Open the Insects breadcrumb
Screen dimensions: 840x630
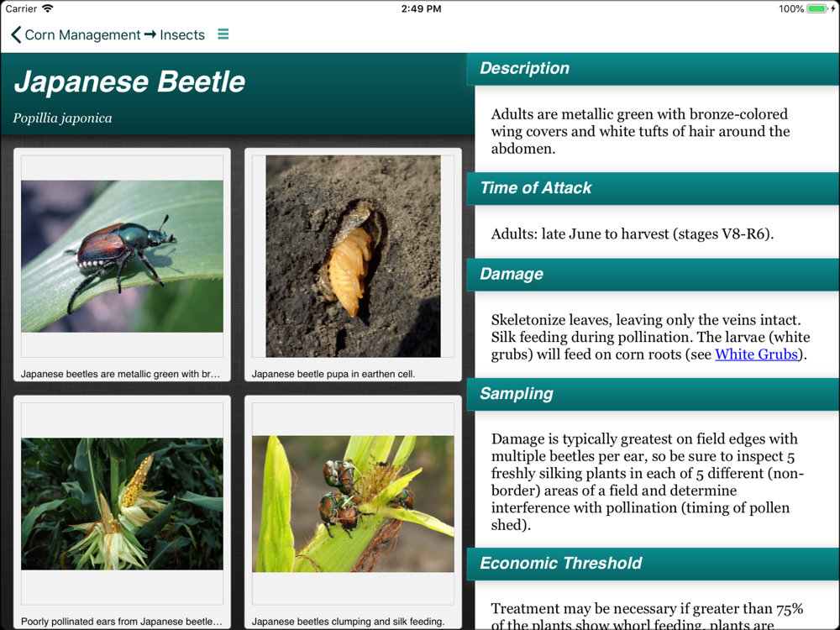click(182, 34)
